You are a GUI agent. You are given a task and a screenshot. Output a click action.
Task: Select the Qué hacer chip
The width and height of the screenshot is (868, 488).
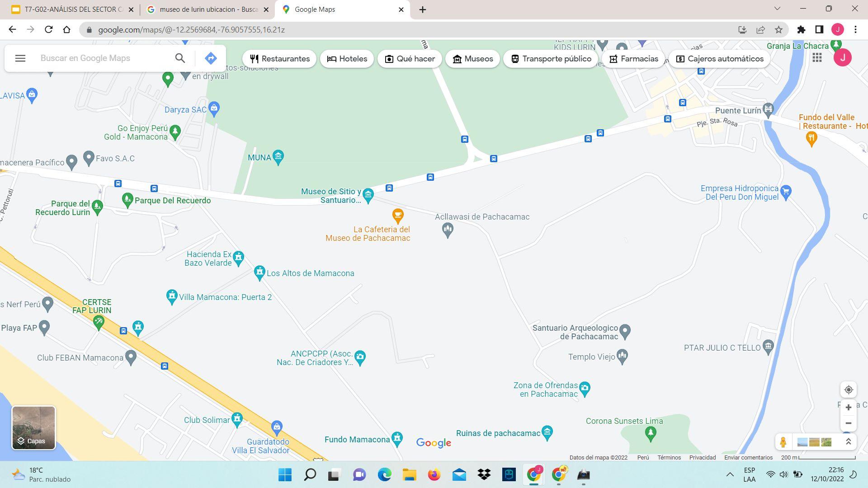pos(410,59)
